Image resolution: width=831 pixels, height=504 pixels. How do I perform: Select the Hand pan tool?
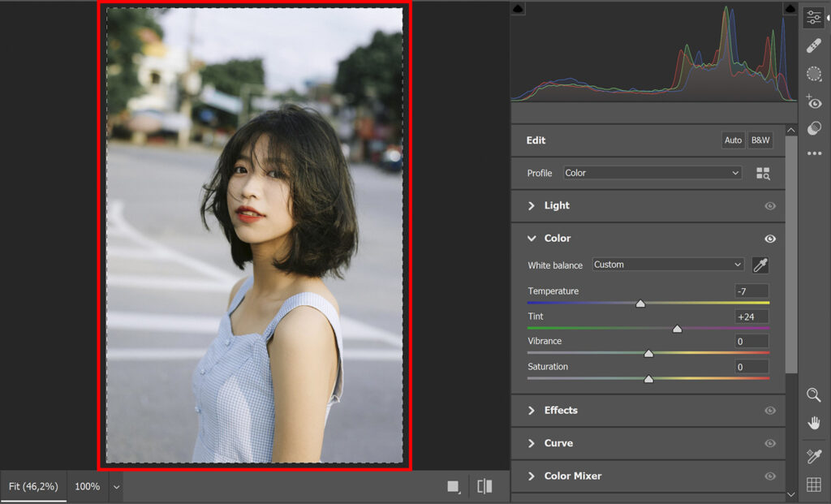pos(813,422)
